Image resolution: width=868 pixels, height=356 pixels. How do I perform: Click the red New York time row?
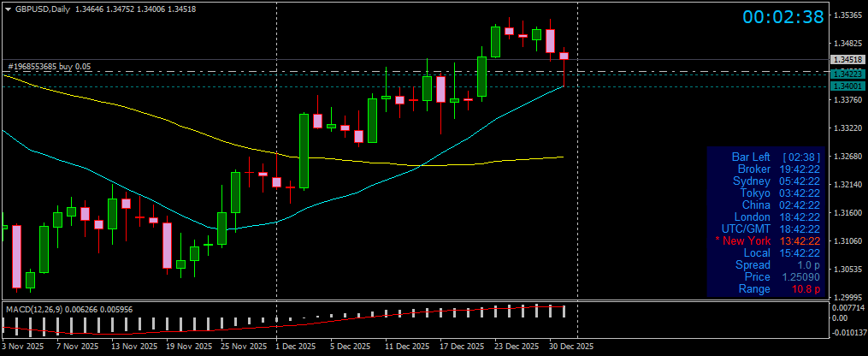766,240
